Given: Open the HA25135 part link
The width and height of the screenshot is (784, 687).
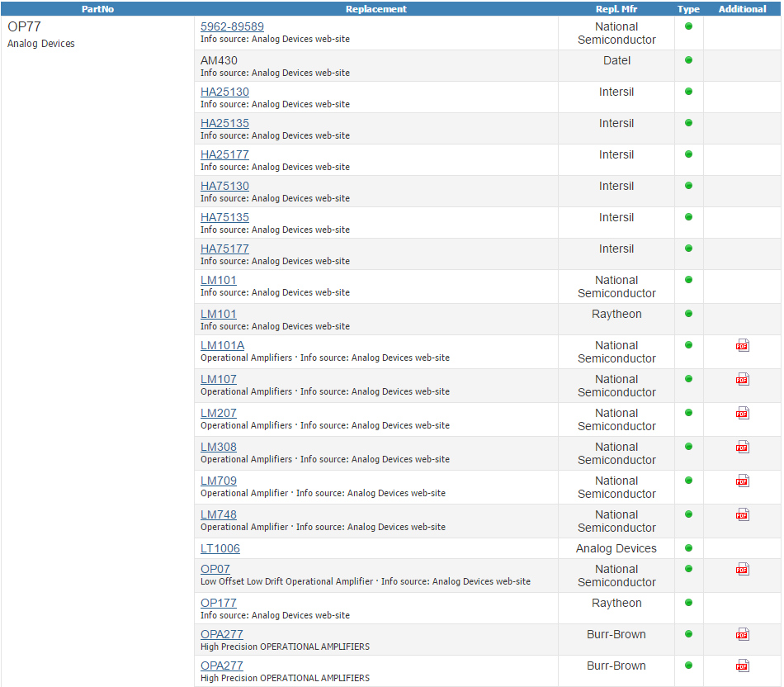Looking at the screenshot, I should (x=224, y=123).
